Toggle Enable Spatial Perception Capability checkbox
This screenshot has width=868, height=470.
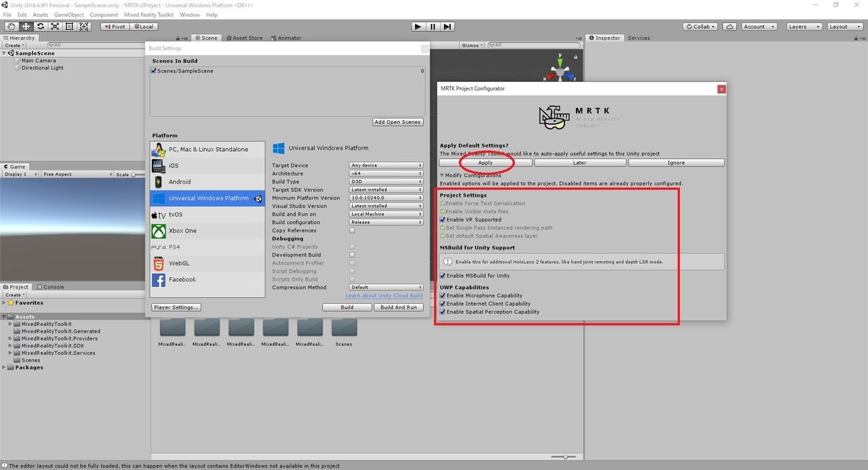[x=443, y=312]
